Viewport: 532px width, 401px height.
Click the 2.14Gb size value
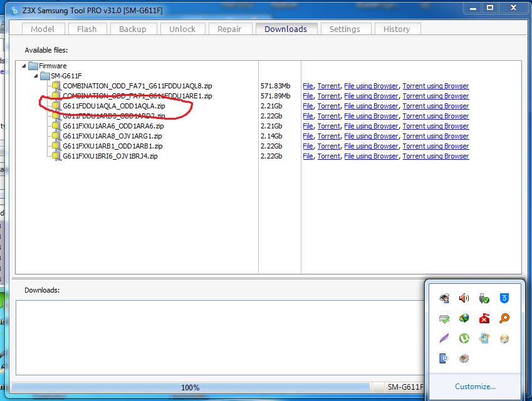click(x=271, y=136)
